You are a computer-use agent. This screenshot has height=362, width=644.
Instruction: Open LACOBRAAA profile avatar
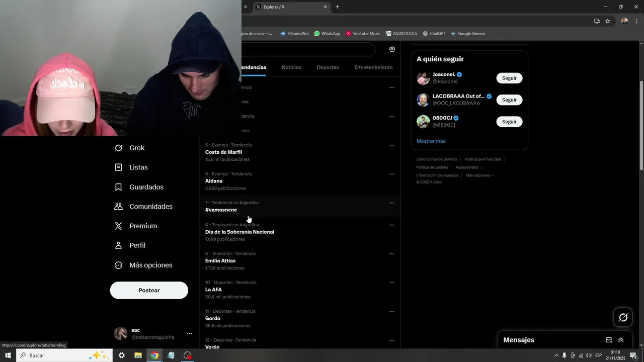423,100
